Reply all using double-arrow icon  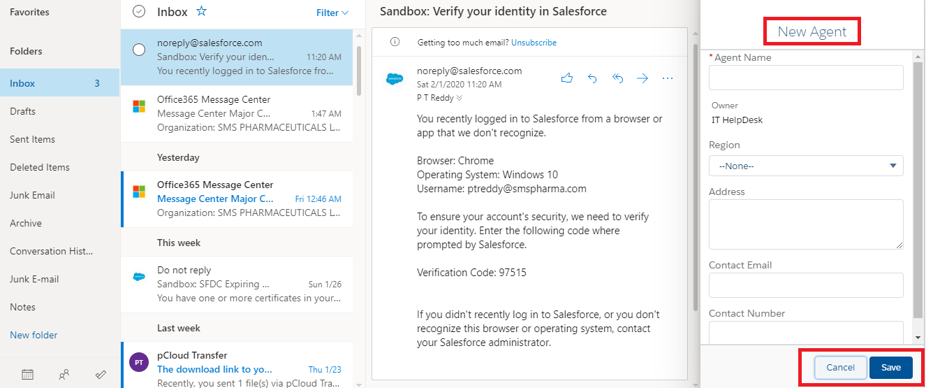coord(618,78)
